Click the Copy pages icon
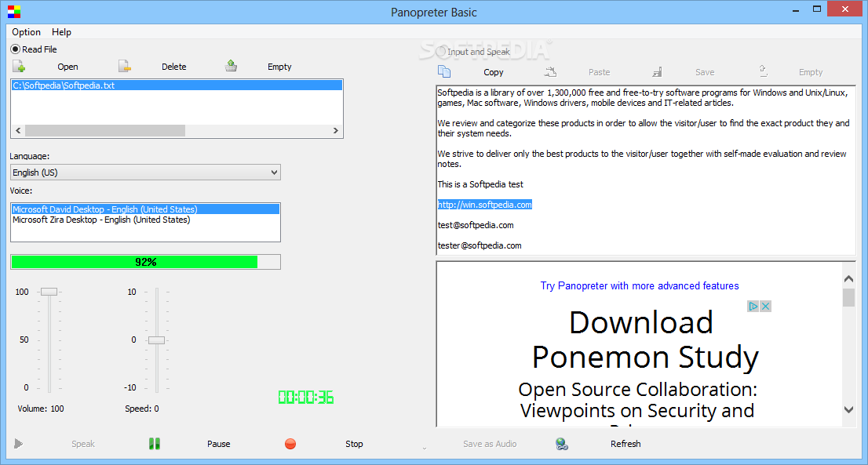Image resolution: width=868 pixels, height=465 pixels. pos(444,72)
